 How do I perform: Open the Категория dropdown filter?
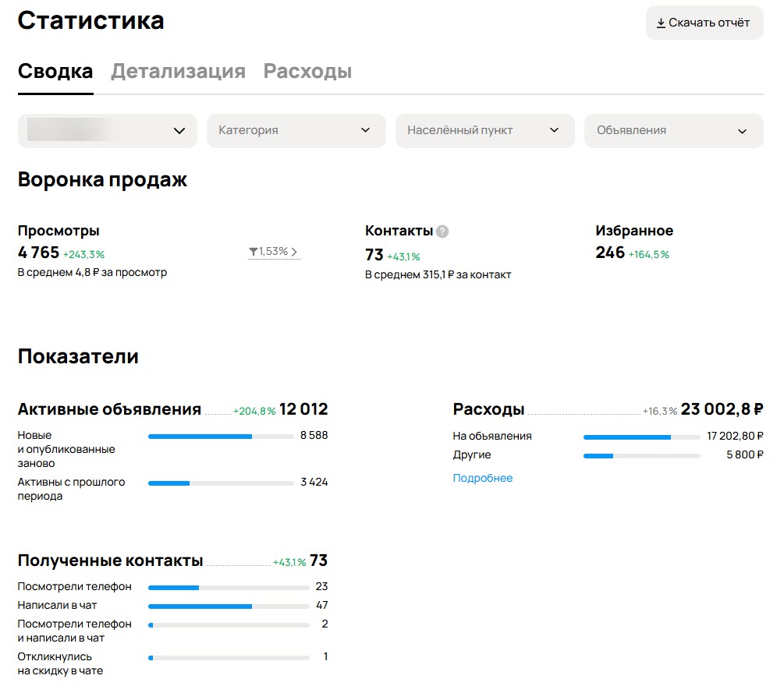pos(296,130)
